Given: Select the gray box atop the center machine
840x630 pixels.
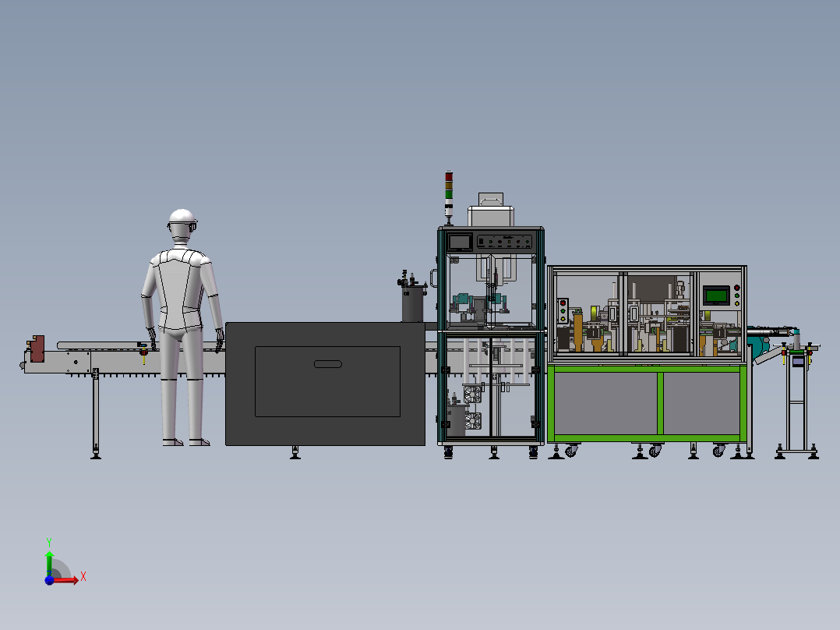Looking at the screenshot, I should [x=491, y=215].
